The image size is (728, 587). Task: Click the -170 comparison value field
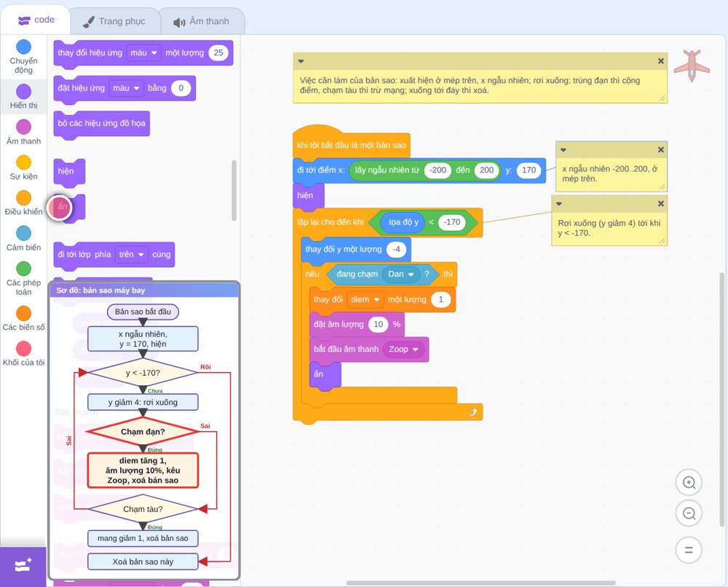point(452,222)
